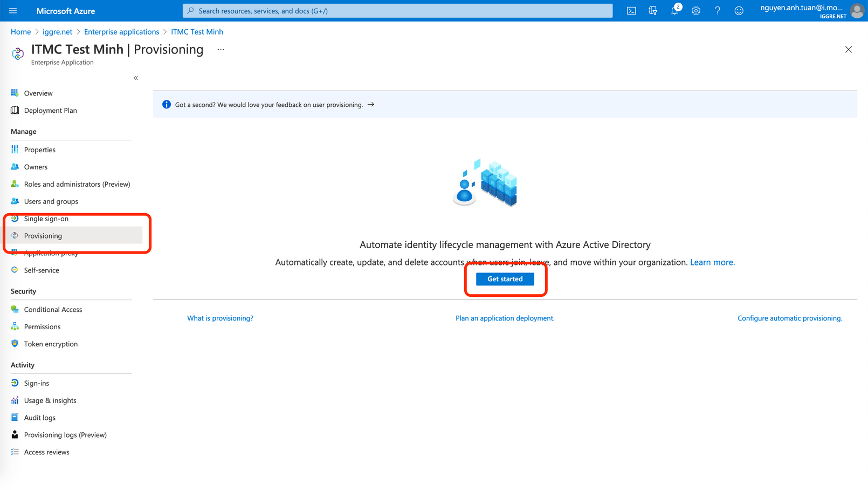868x490 pixels.
Task: Click the info icon in the feedback banner
Action: pos(167,105)
